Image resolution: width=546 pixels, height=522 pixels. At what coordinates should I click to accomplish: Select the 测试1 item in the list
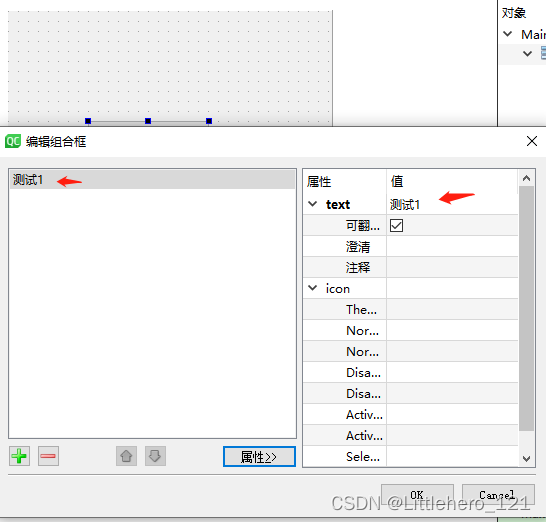[153, 180]
